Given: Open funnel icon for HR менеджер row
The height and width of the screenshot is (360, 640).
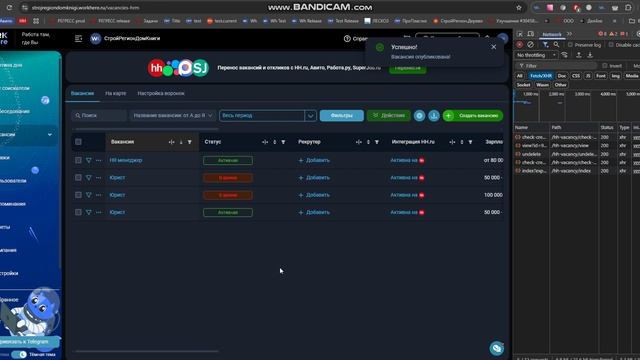Looking at the screenshot, I should pos(89,160).
